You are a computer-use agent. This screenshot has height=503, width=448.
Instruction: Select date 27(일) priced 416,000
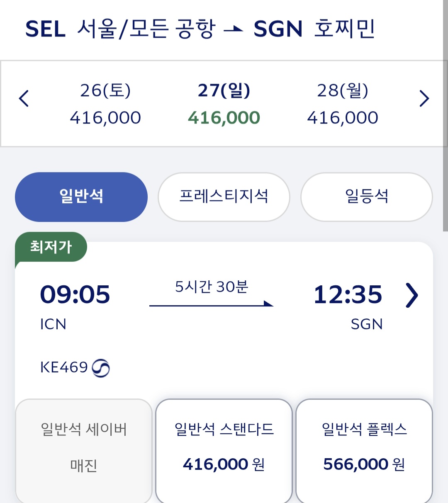pyautogui.click(x=224, y=104)
